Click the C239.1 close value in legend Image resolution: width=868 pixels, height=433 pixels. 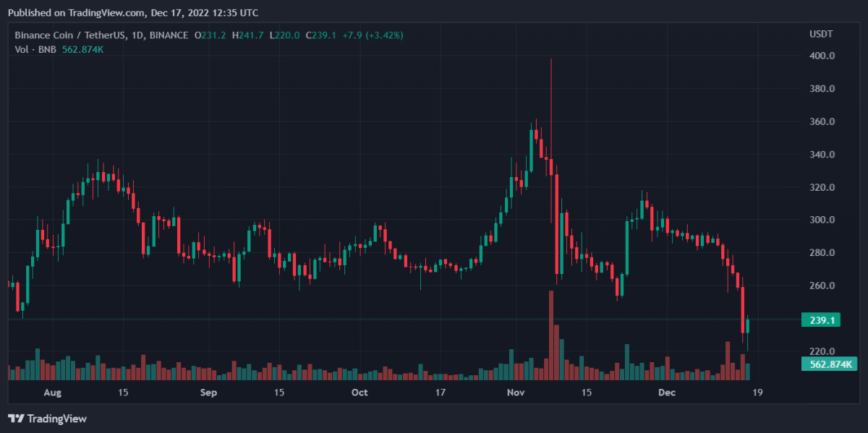[x=322, y=35]
